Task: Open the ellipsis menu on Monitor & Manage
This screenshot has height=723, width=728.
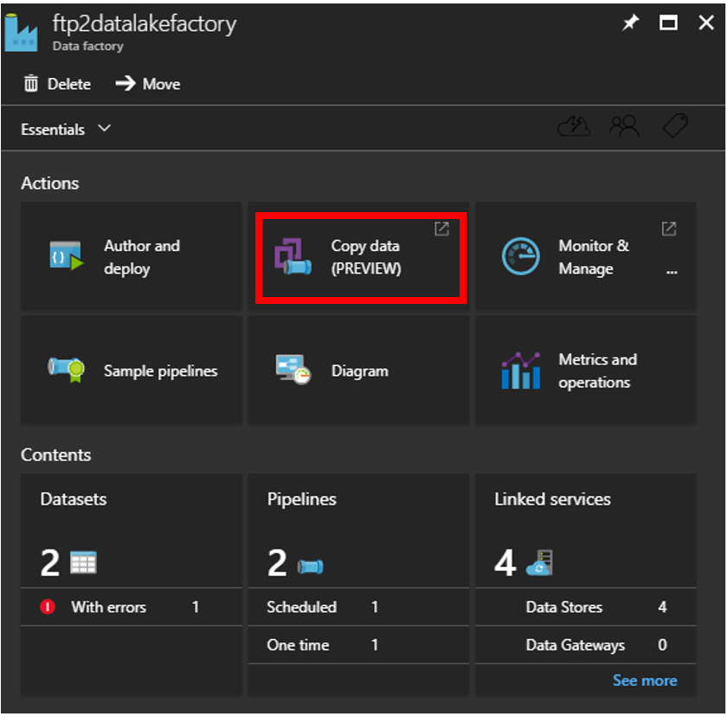Action: (x=672, y=272)
